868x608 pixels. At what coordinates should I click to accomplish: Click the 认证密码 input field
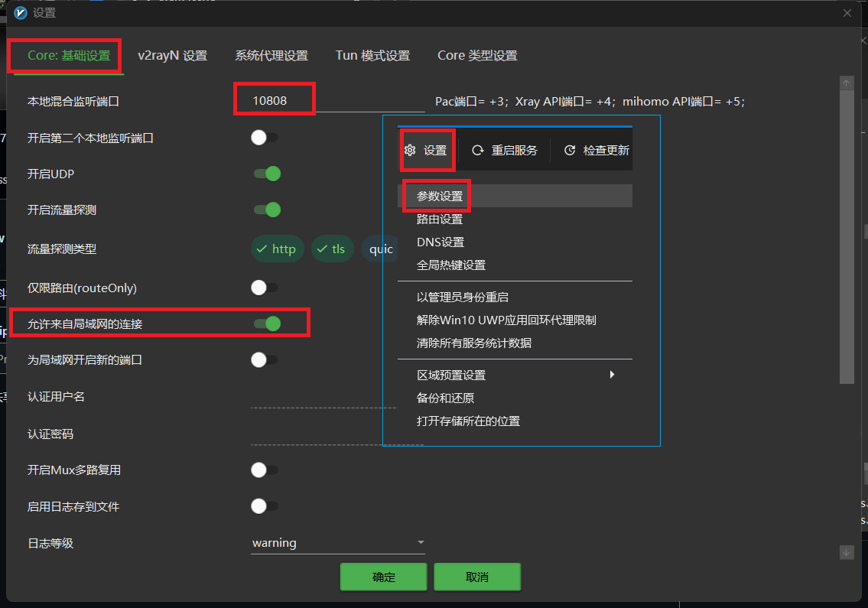point(338,434)
